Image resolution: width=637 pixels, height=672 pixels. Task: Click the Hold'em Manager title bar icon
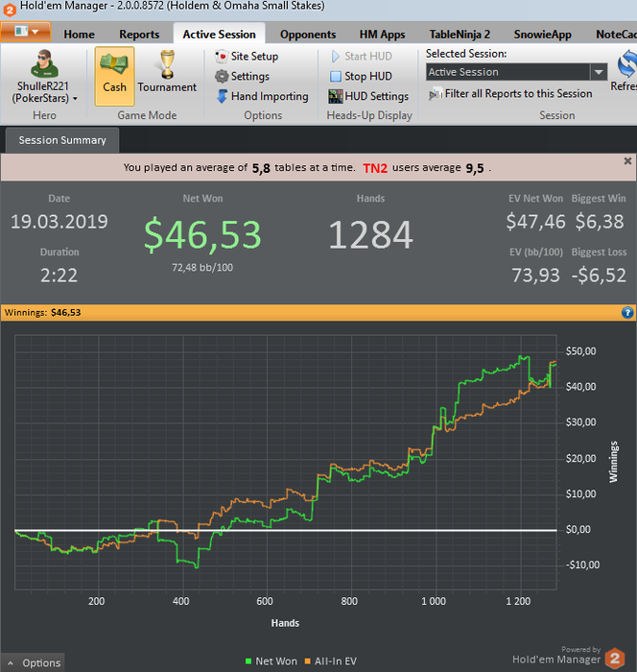click(x=9, y=9)
